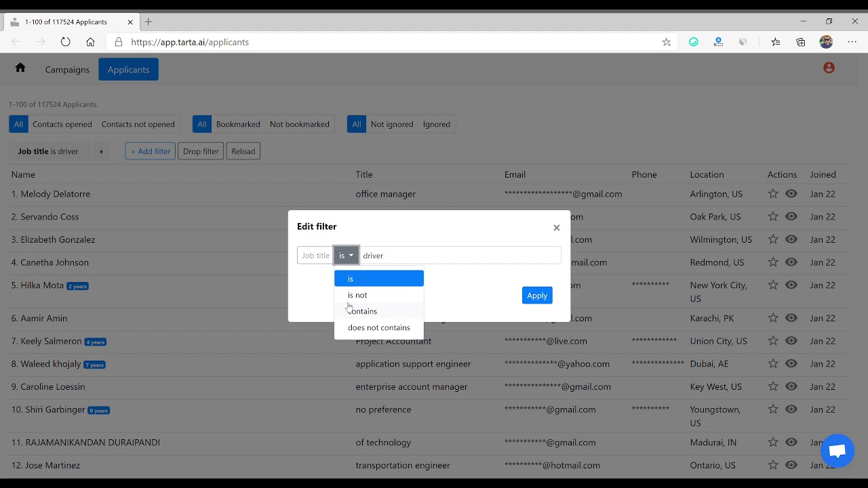This screenshot has width=868, height=488.
Task: Bookmark Hilka Mota with the star
Action: click(773, 285)
